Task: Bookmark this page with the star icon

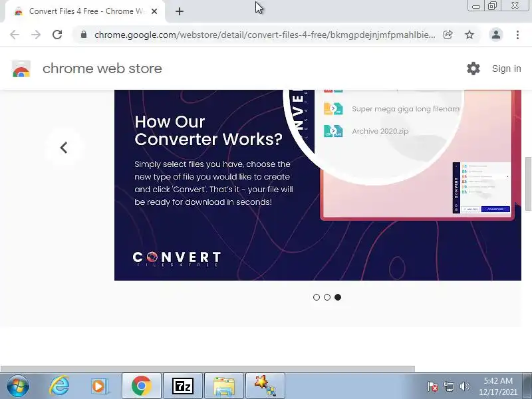Action: coord(469,35)
